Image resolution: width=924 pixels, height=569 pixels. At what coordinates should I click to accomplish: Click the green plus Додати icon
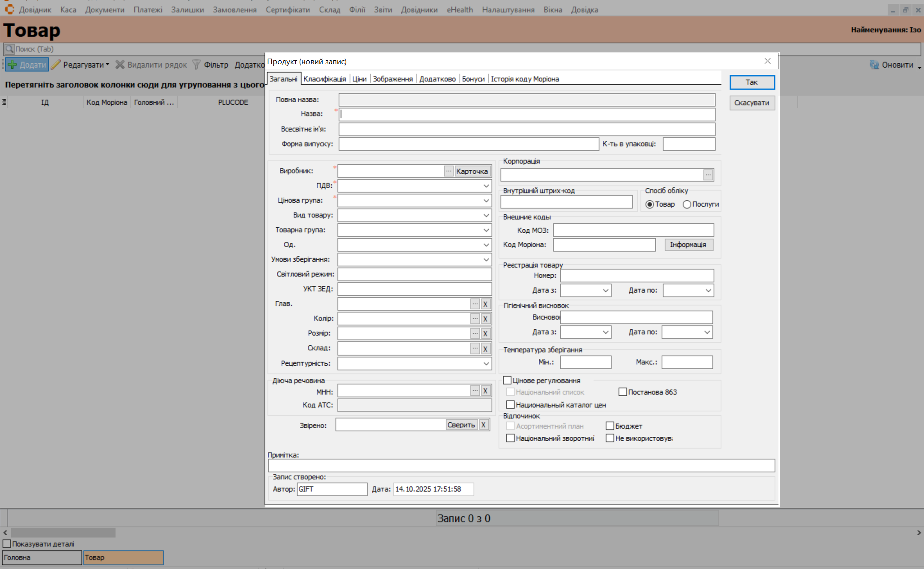tap(12, 65)
